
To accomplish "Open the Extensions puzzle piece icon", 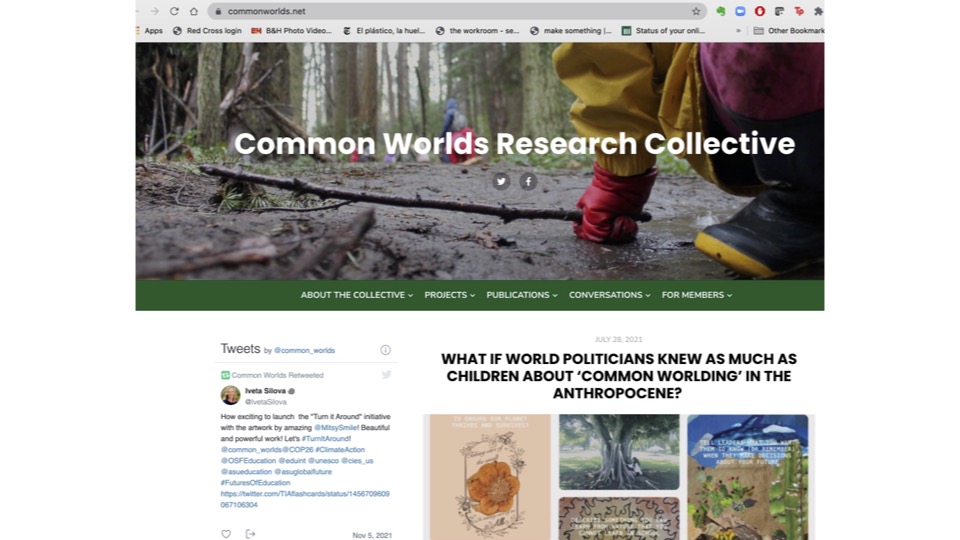I will pyautogui.click(x=818, y=11).
